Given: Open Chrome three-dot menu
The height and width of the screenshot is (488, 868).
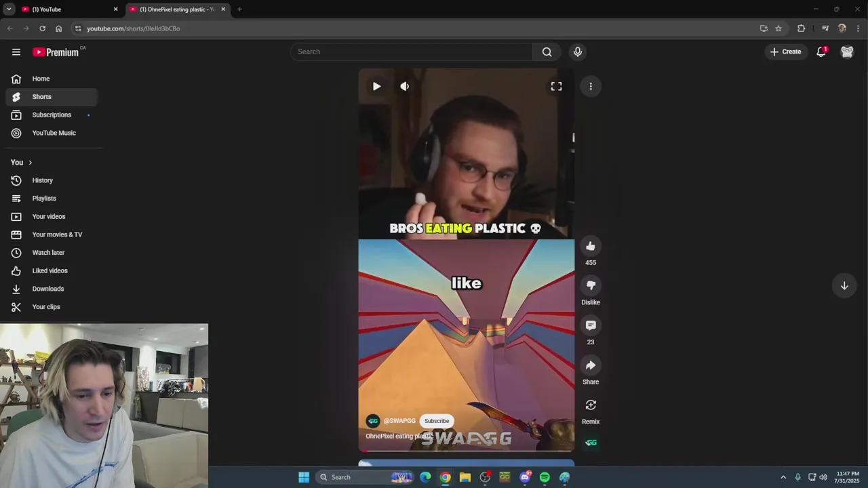Looking at the screenshot, I should [859, 28].
